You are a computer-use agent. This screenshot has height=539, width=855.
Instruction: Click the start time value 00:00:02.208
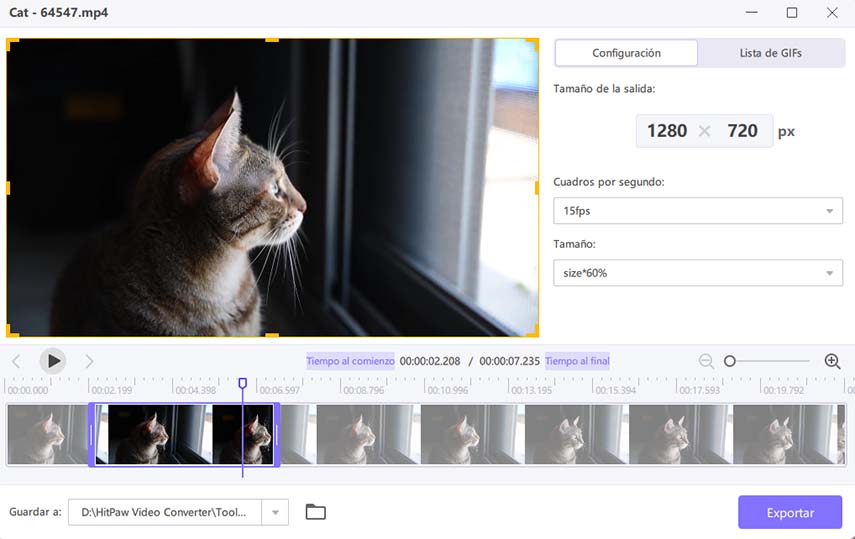(430, 361)
